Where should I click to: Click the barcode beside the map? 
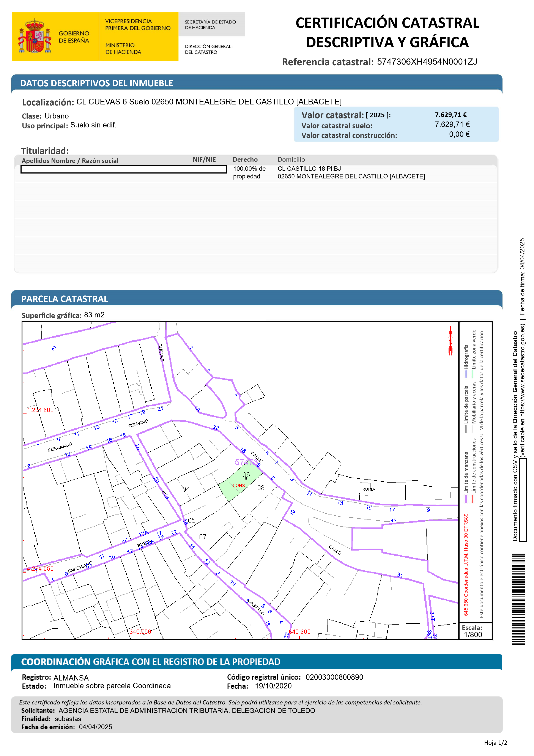[x=518, y=599]
